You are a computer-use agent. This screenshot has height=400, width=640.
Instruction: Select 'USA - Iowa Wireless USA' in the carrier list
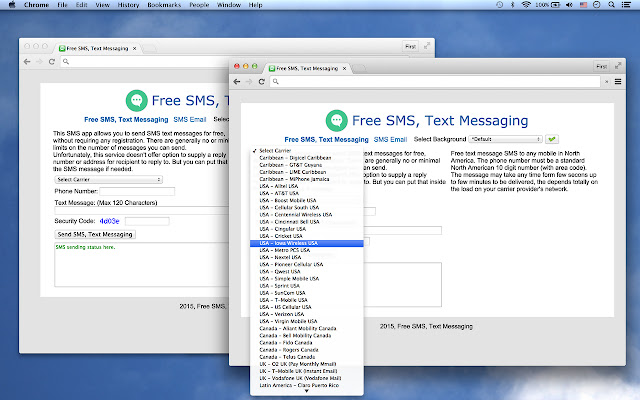[307, 243]
